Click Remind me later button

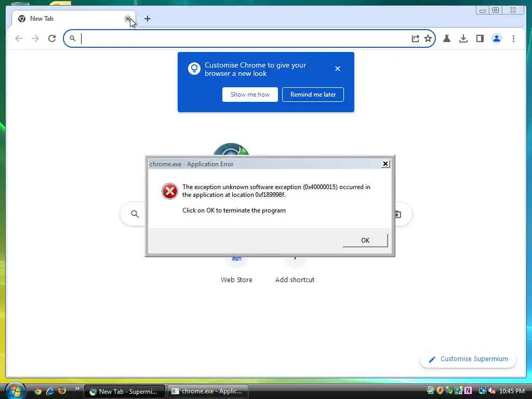click(313, 95)
